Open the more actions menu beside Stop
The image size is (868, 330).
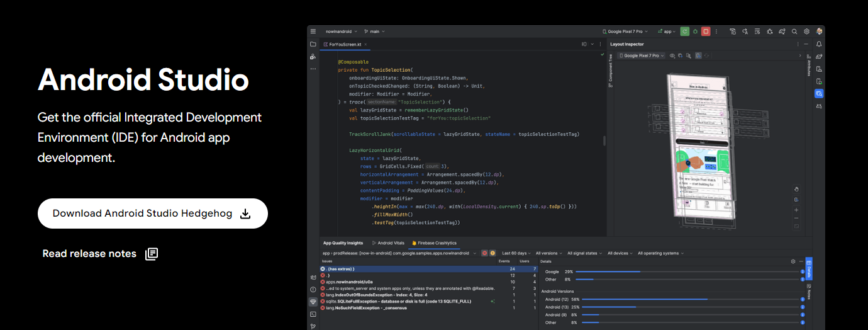[716, 31]
